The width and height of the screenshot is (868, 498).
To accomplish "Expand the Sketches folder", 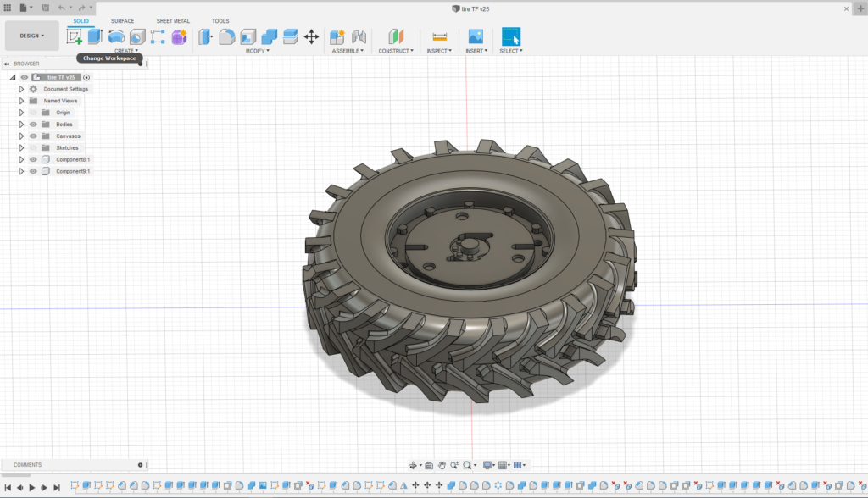I will click(21, 147).
